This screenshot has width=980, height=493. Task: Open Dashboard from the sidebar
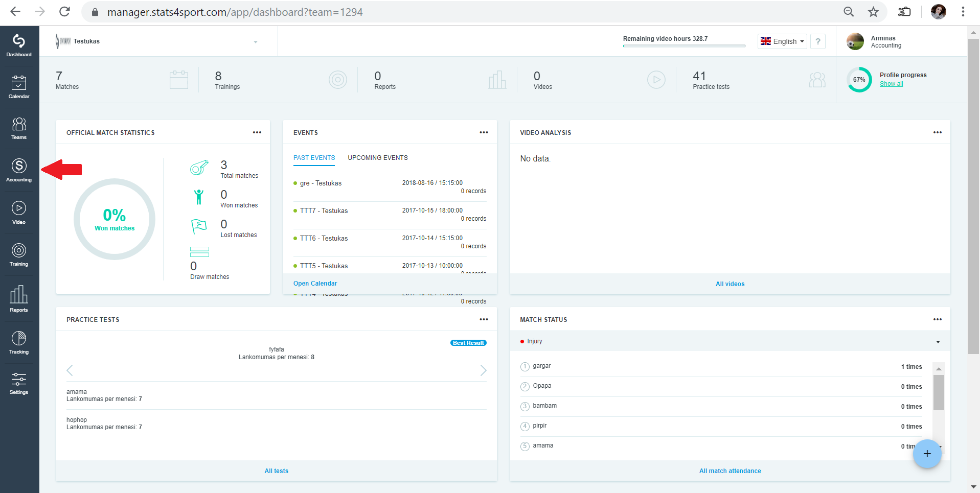[19, 45]
